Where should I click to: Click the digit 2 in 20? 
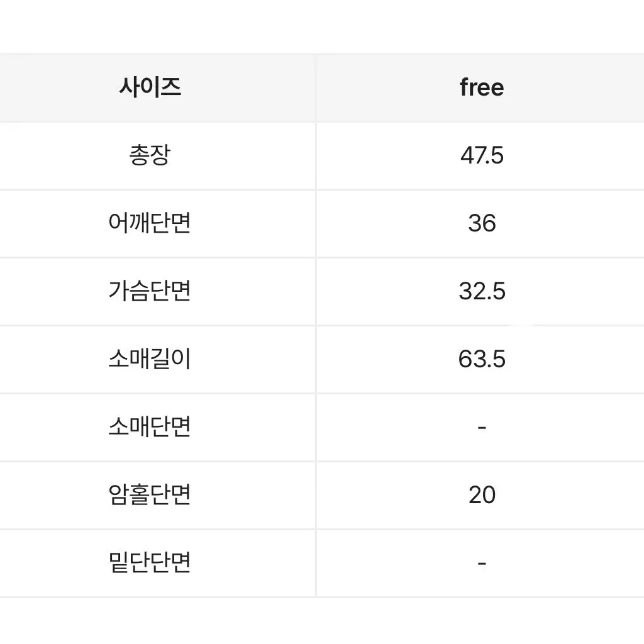tap(475, 494)
